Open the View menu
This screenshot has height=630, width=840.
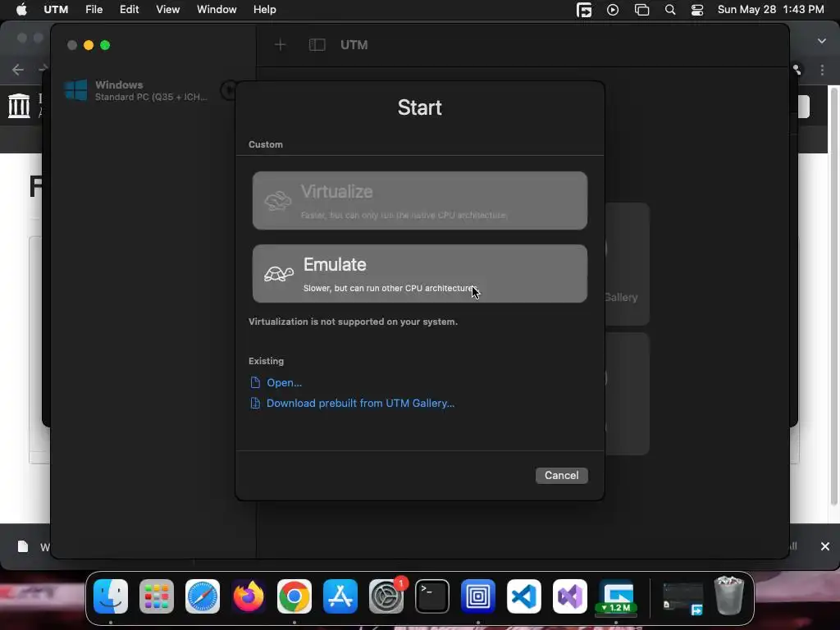coord(167,10)
